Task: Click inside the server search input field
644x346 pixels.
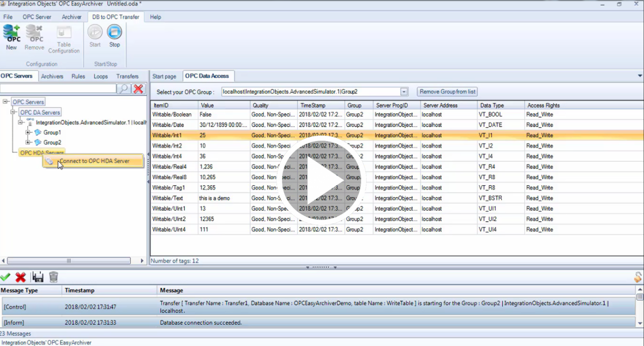Action: coord(58,88)
